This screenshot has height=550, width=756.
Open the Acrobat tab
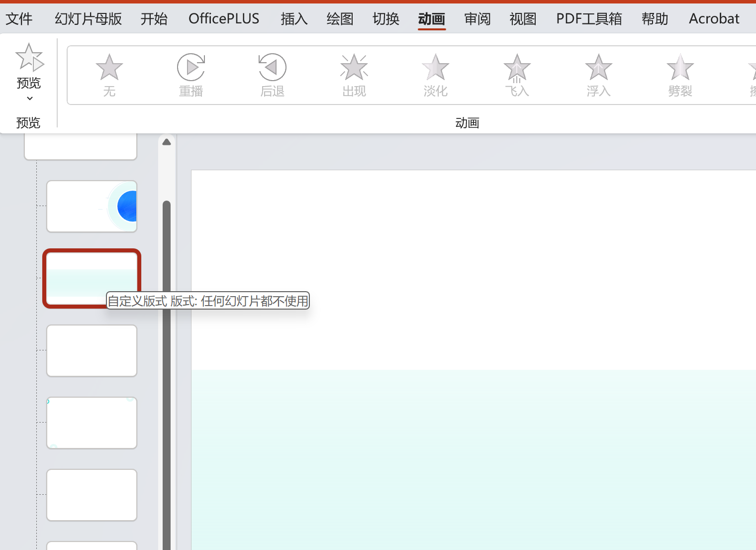714,19
